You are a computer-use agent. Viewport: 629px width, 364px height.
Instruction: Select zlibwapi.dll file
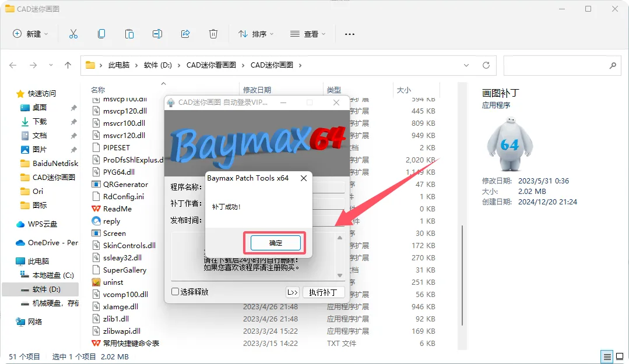coord(122,331)
